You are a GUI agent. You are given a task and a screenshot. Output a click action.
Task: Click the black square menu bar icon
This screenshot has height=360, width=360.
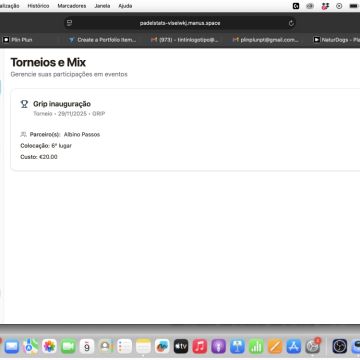point(296,6)
